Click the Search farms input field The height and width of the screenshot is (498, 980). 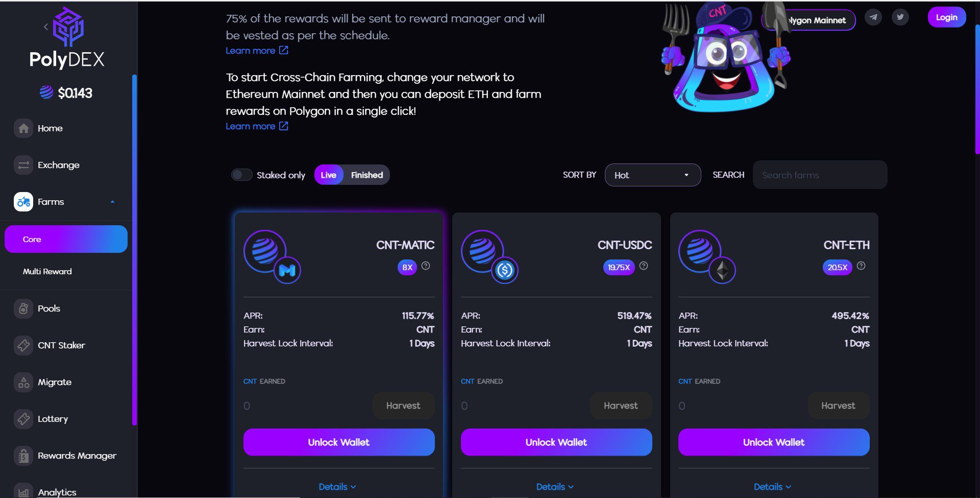tap(820, 175)
